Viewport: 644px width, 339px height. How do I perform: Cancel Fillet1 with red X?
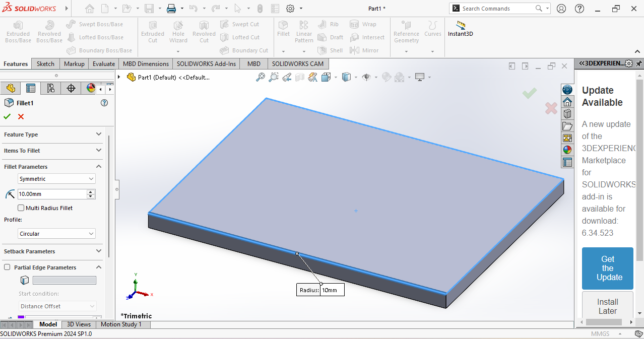(x=21, y=116)
